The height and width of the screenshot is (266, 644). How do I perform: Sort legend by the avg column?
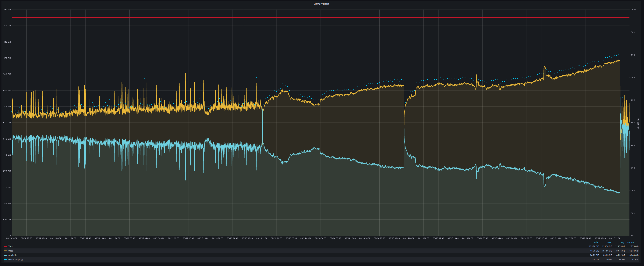pos(622,242)
